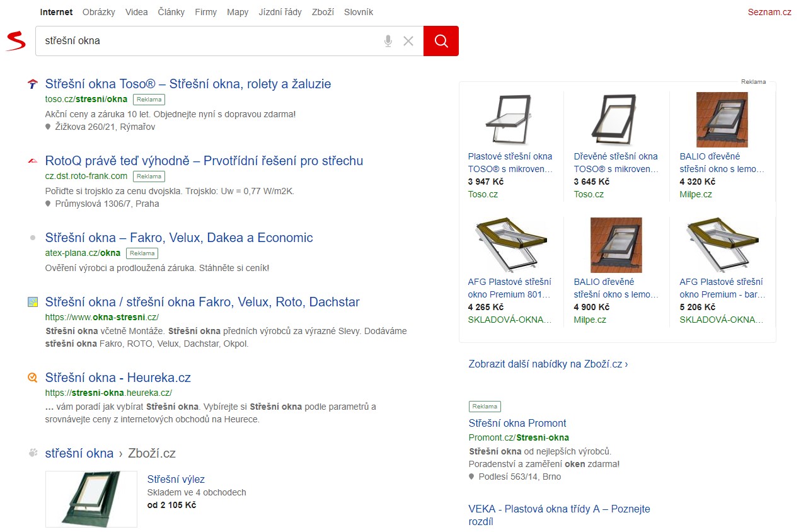
Task: Open 'Střešní okna Toso®' result title
Action: coord(188,84)
